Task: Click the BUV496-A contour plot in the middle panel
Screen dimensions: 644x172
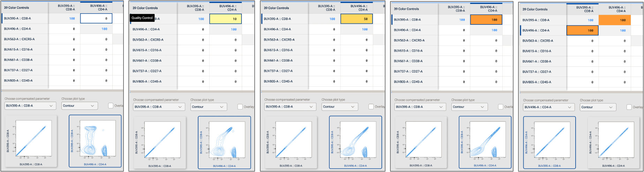Action: 355,142
